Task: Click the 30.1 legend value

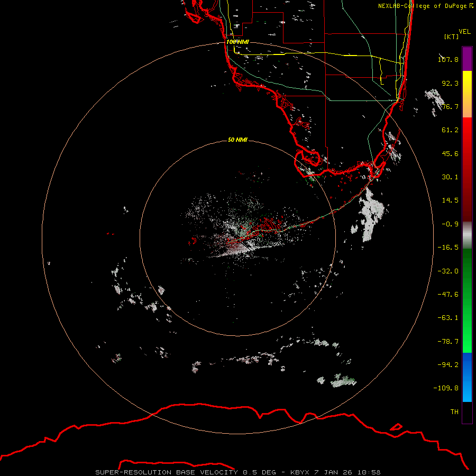Action: point(450,177)
